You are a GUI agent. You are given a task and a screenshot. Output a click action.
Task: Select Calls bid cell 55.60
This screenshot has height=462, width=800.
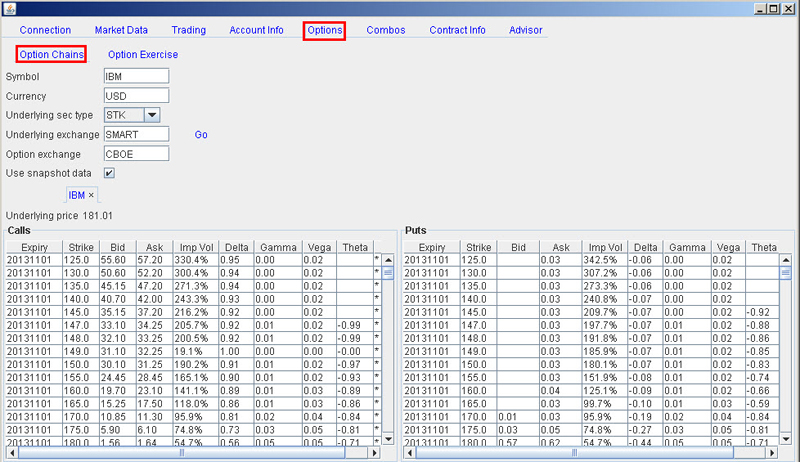tap(118, 260)
